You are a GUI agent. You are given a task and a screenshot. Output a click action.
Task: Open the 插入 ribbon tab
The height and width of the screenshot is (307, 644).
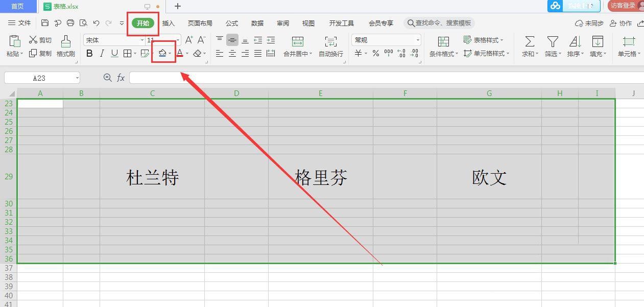tap(169, 23)
